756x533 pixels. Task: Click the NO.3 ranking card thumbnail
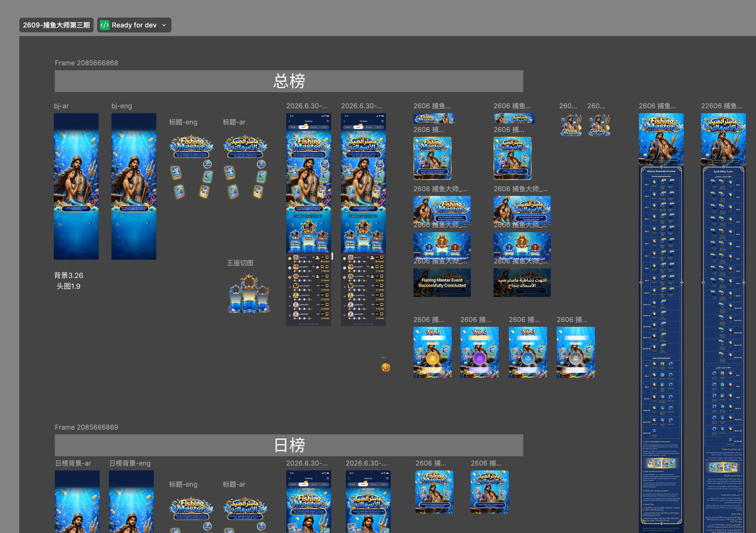(x=528, y=352)
